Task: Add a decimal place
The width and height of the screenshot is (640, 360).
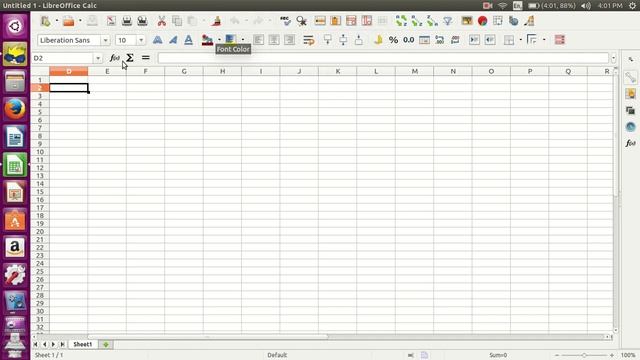Action: click(440, 40)
